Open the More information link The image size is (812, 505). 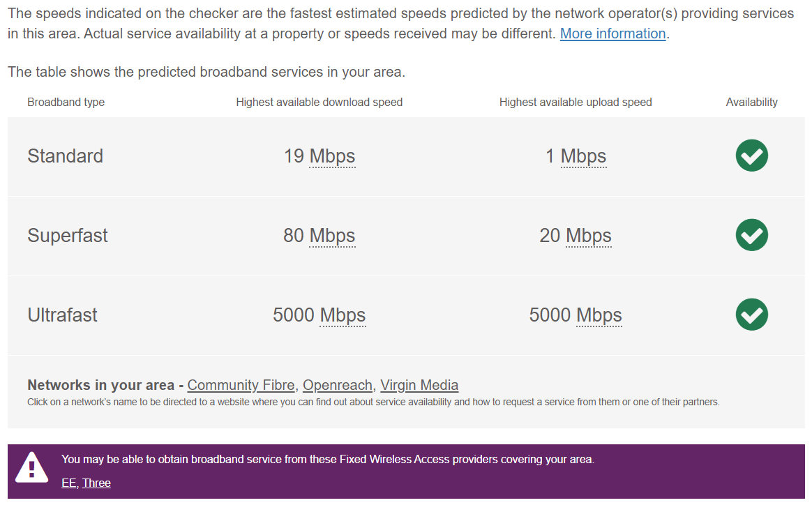point(612,33)
